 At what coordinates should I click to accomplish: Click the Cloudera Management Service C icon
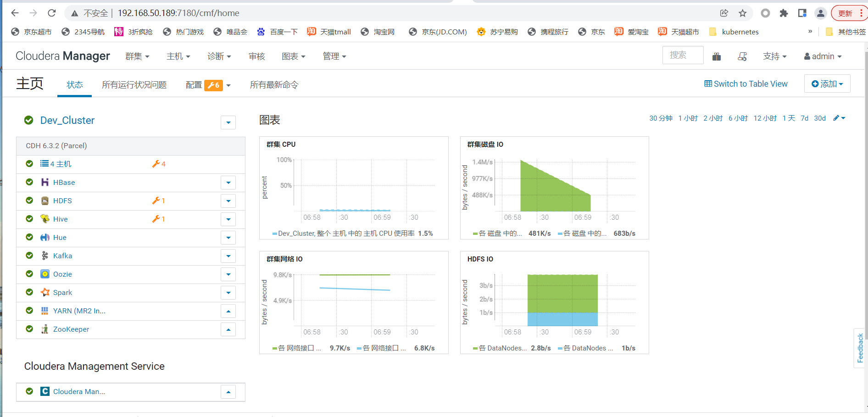tap(45, 391)
